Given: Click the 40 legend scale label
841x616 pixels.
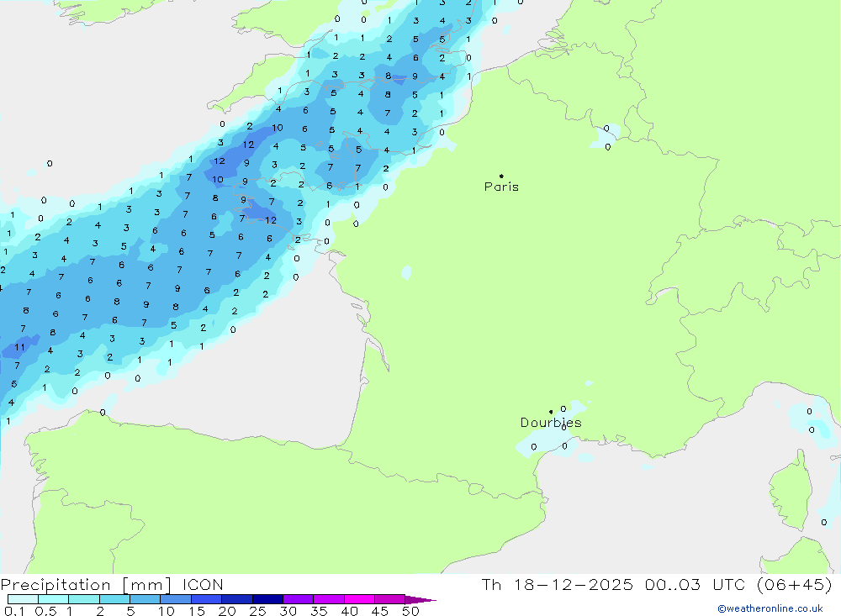Looking at the screenshot, I should click(350, 611).
